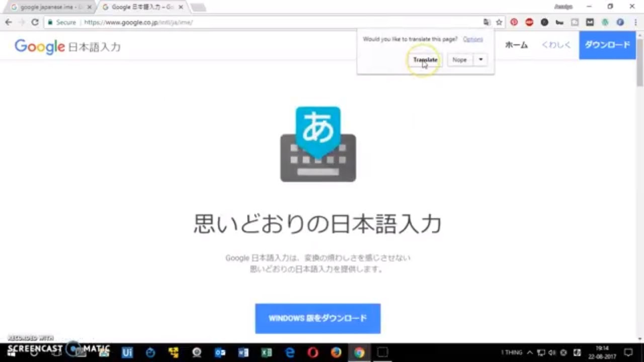Click the 'bw' extension icon

(x=559, y=22)
